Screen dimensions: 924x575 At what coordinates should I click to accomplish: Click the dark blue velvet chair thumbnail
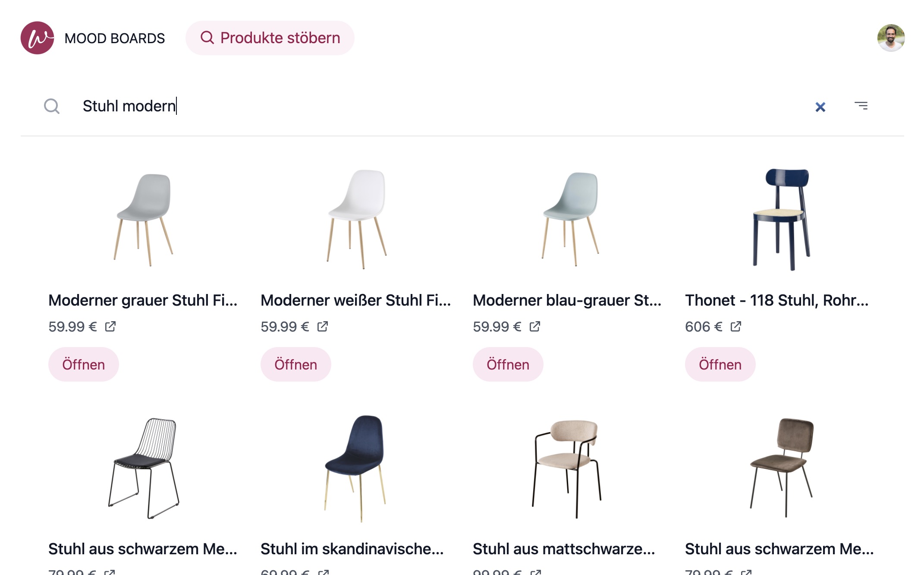coord(354,466)
